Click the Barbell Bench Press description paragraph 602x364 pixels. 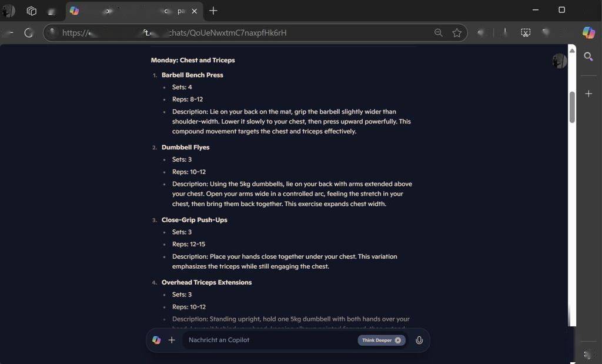tap(292, 121)
